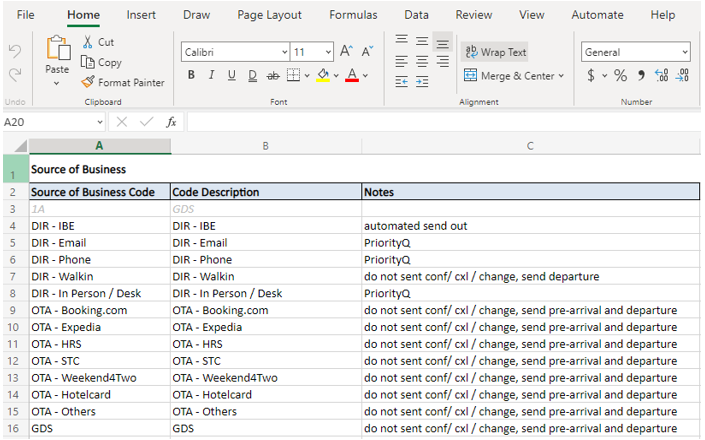Open the Page Layout tab
The width and height of the screenshot is (705, 440).
[x=269, y=15]
